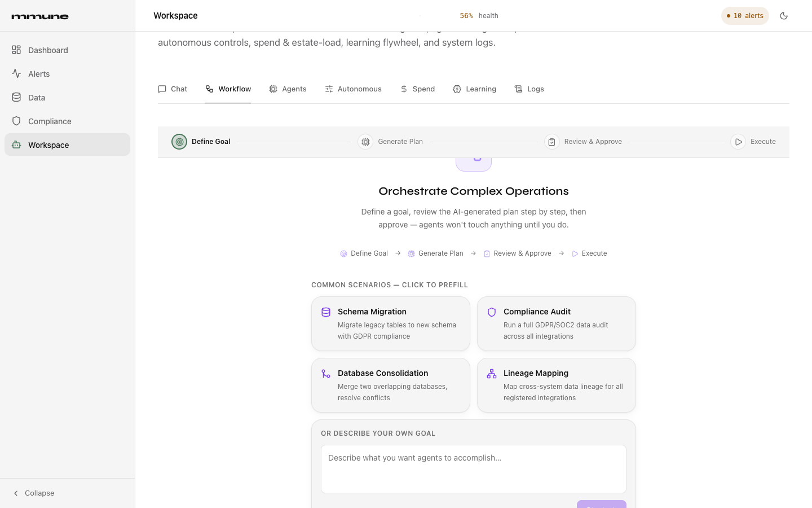The height and width of the screenshot is (508, 812).
Task: Select the Execute stepper label
Action: (x=763, y=142)
